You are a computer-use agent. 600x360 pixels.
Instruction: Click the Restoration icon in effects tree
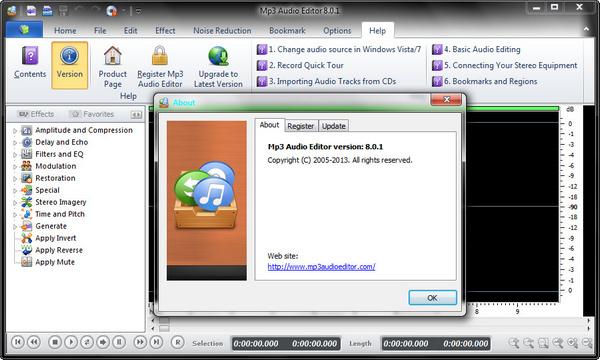(26, 178)
